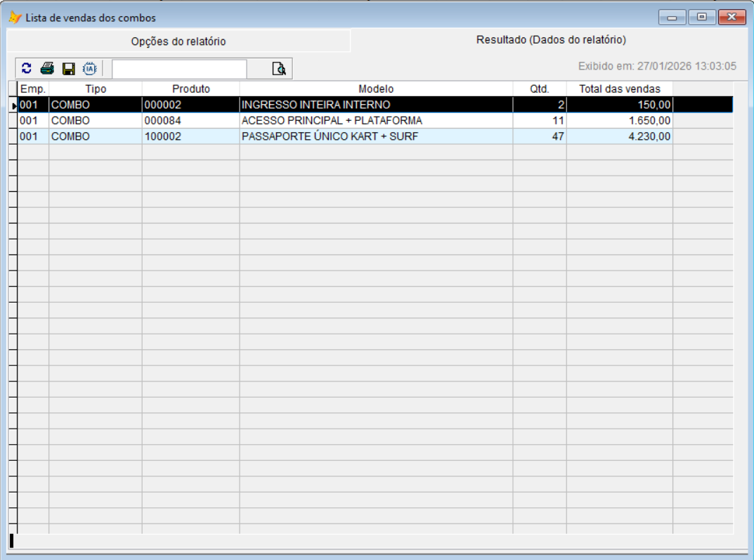Sort by the Qtd. column header
Viewport: 754px width, 560px height.
[539, 89]
